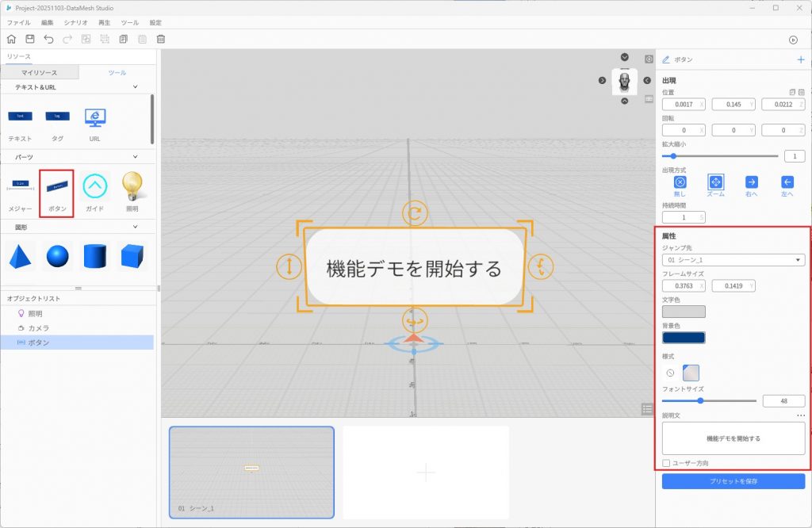The image size is (812, 528).
Task: Choose 右へ as the appearance method
Action: point(752,182)
